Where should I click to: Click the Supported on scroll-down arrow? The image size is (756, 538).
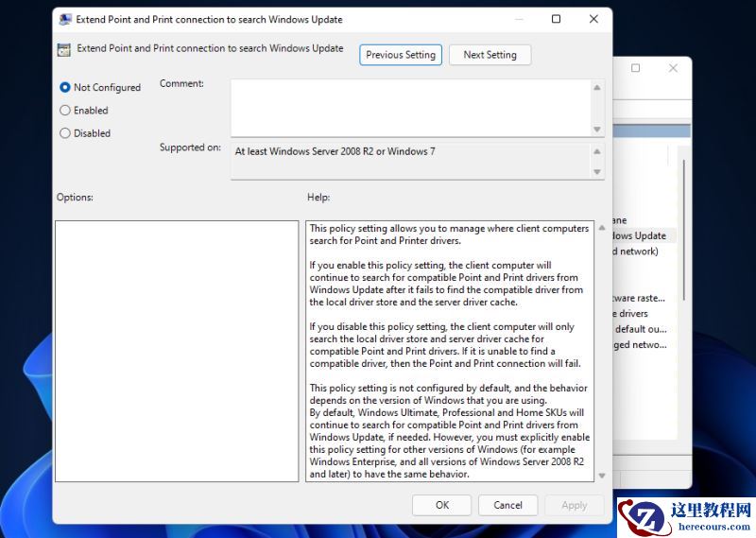[x=597, y=172]
